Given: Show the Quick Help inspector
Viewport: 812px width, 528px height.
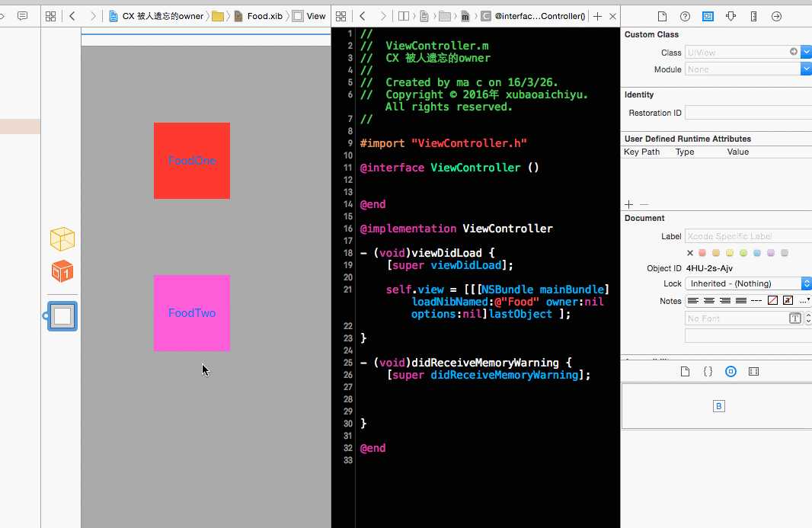Looking at the screenshot, I should (685, 17).
